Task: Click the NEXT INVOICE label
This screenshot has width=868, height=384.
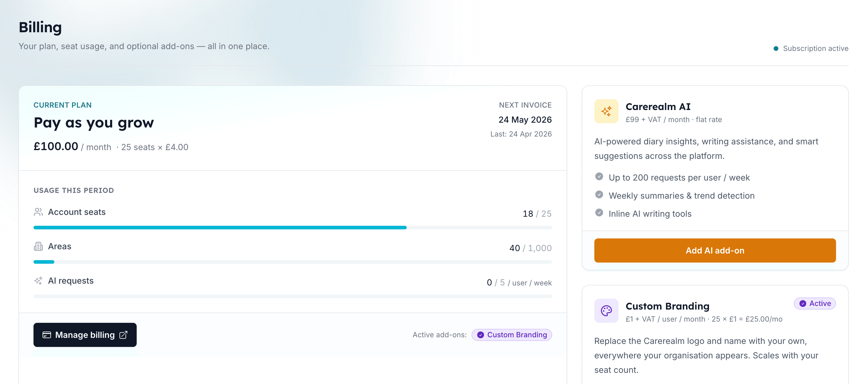Action: click(x=525, y=105)
